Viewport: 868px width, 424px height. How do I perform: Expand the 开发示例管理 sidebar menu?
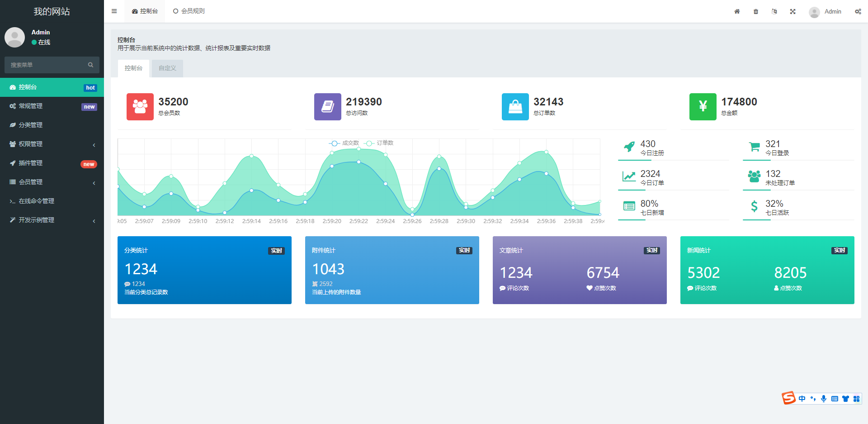point(52,220)
